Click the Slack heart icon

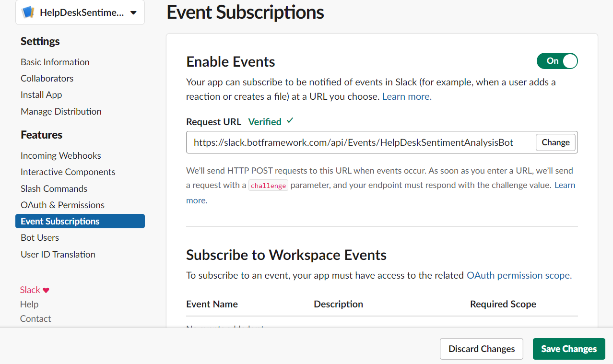coord(46,290)
